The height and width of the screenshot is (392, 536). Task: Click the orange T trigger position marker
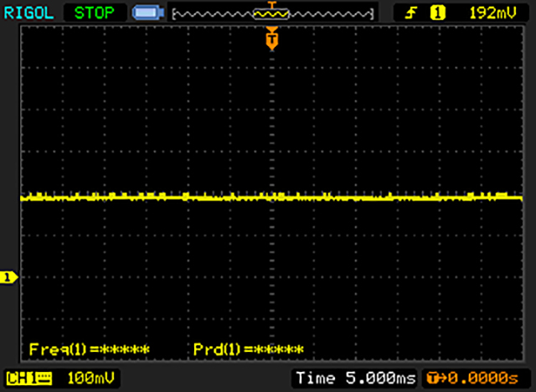272,39
